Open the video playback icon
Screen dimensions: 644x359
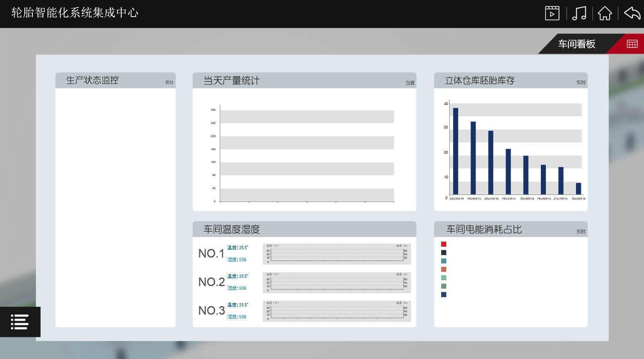[x=552, y=13]
